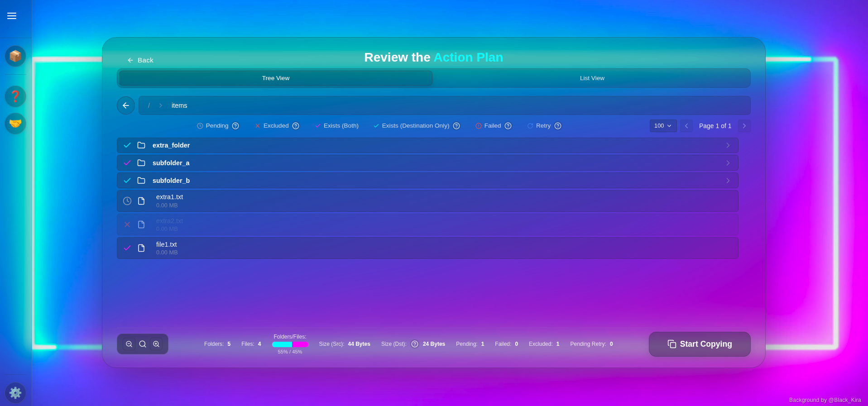Screen dimensions: 868x406
Task: Go back with the Back link
Action: pyautogui.click(x=140, y=60)
